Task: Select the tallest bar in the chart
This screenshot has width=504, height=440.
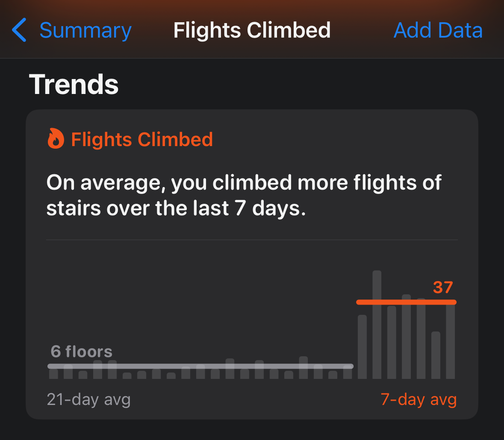Action: click(377, 325)
